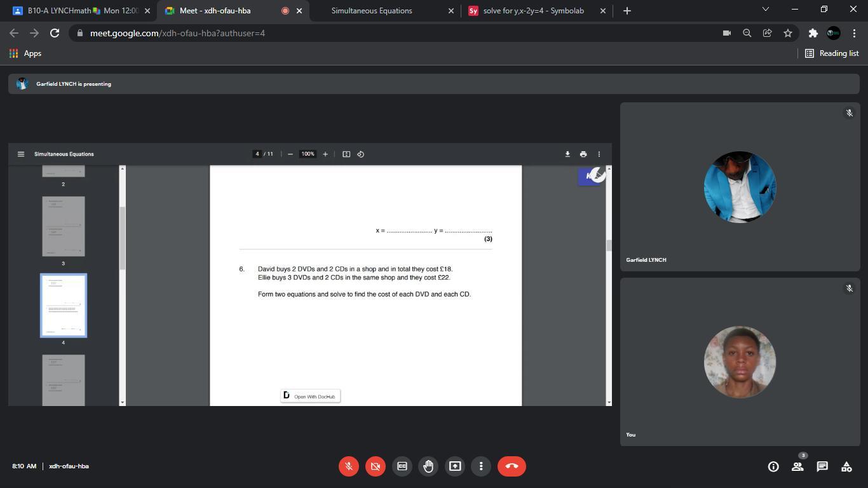Open the Apps shortcut in bookmarks bar
This screenshot has width=868, height=488.
(x=25, y=53)
